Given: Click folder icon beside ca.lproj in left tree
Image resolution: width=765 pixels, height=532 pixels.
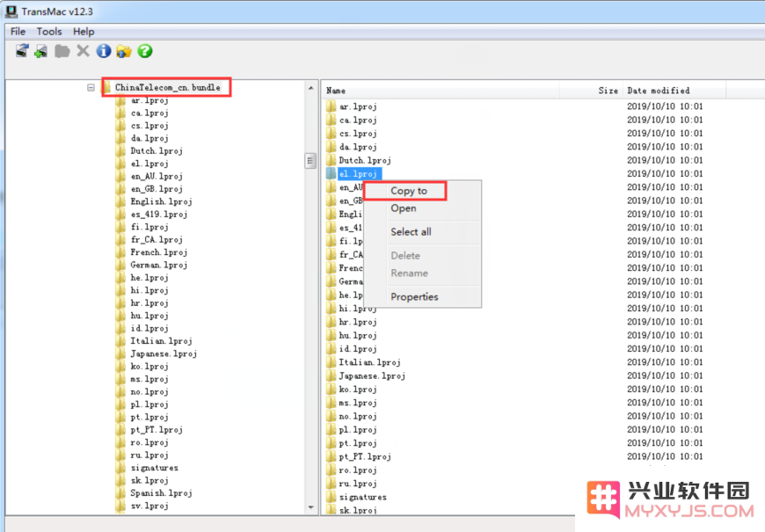Looking at the screenshot, I should [x=120, y=113].
